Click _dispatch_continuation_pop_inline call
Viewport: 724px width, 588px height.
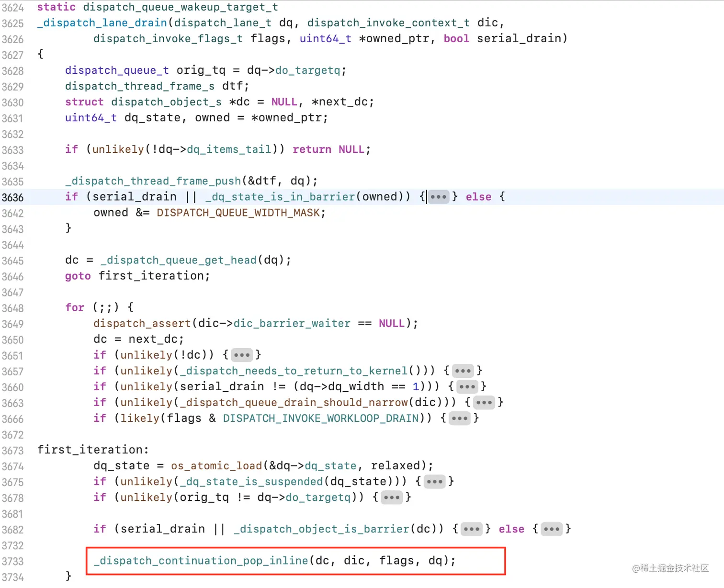(x=274, y=560)
